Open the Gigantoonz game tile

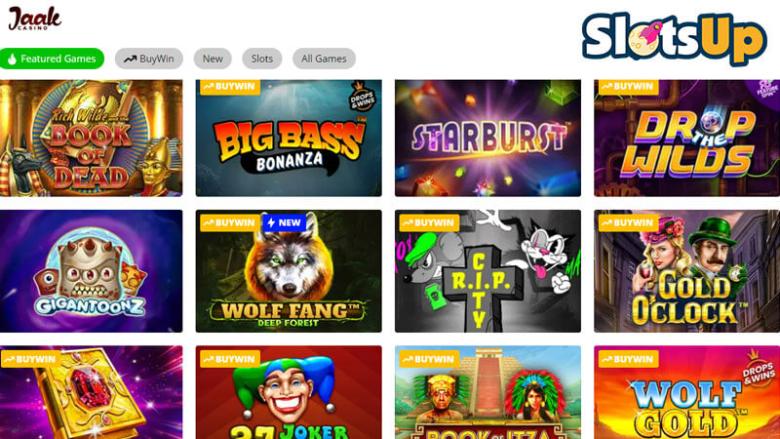pos(91,271)
